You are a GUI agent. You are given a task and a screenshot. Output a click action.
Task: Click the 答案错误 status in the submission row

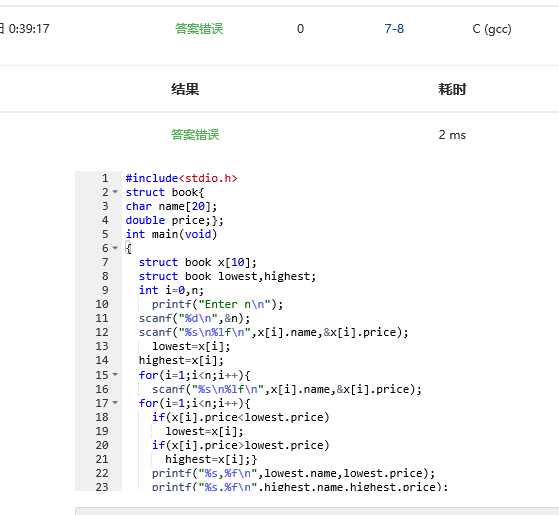tap(199, 29)
